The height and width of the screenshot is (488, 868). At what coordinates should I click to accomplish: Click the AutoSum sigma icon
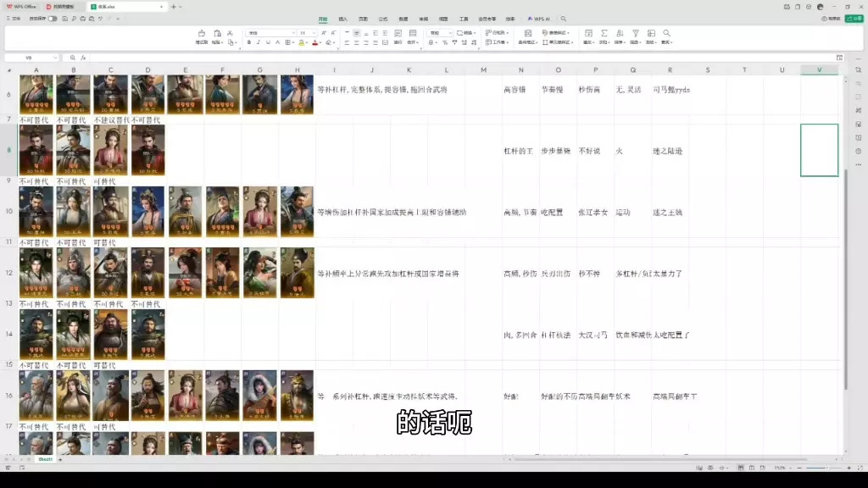pos(604,34)
